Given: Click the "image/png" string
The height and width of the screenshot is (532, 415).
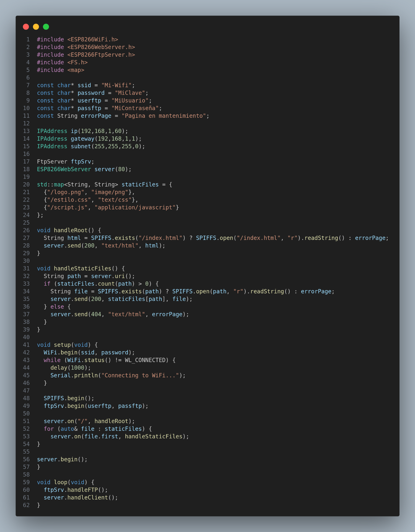Looking at the screenshot, I should pyautogui.click(x=110, y=192).
